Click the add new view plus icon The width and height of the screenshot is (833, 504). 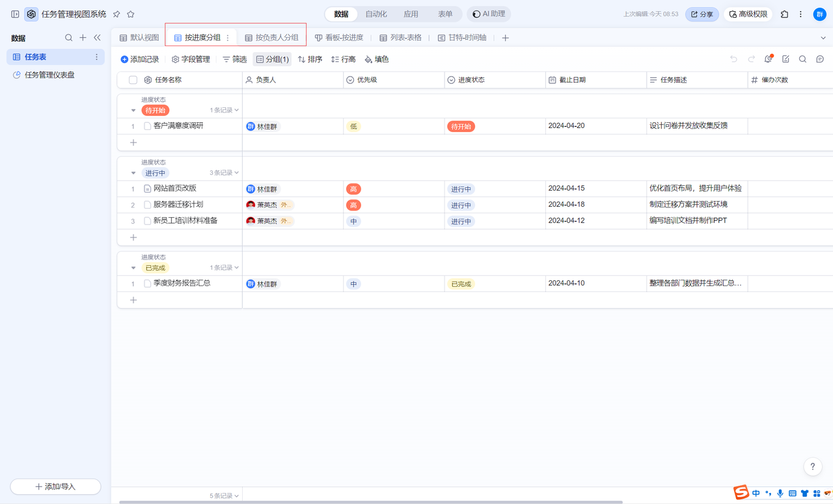(505, 38)
